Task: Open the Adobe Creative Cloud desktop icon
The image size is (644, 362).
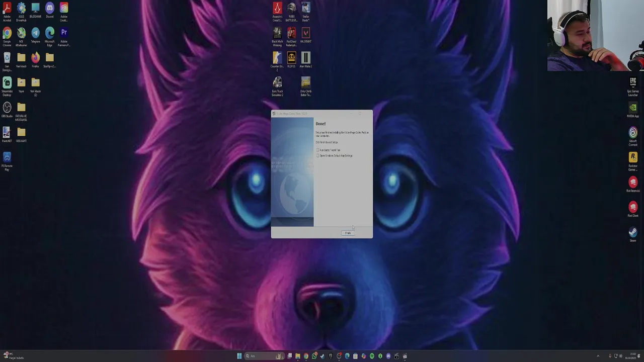Action: [64, 12]
